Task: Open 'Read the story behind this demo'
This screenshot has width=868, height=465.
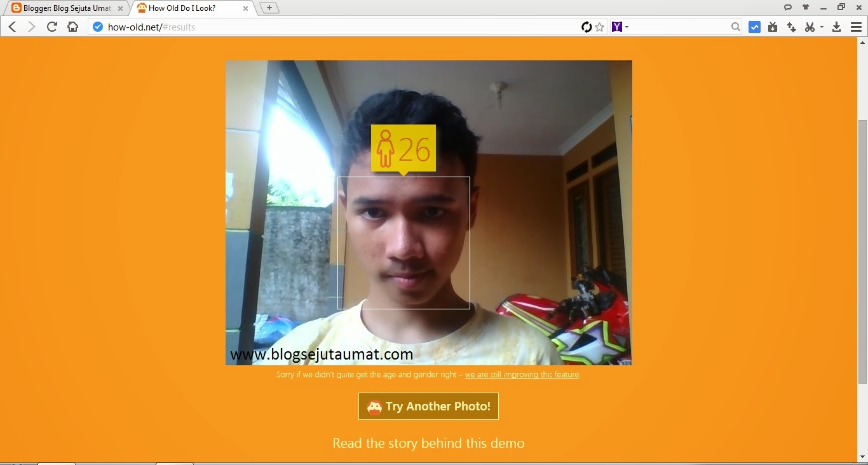Action: (428, 443)
